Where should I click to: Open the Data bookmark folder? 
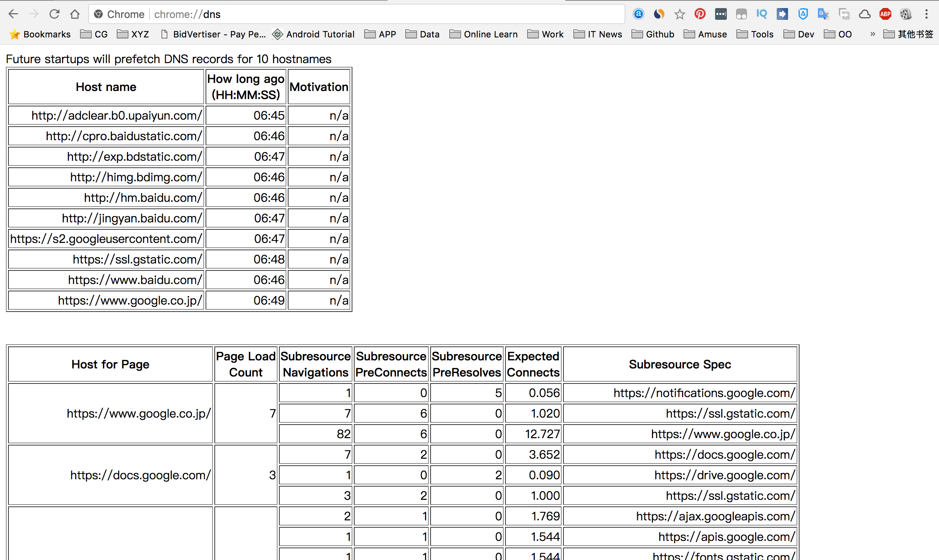pyautogui.click(x=422, y=34)
